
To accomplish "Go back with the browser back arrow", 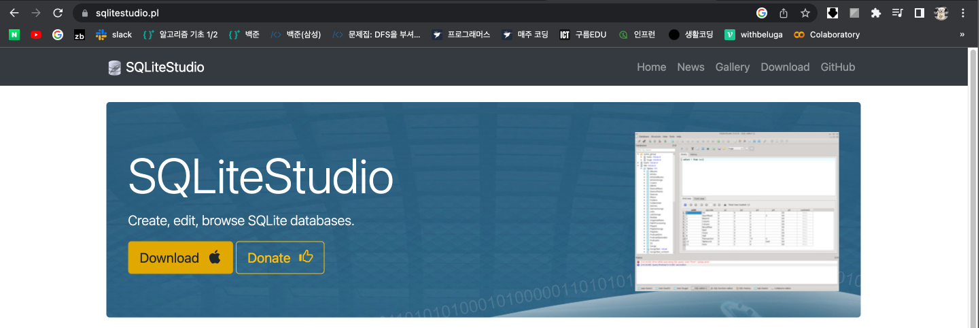I will point(14,13).
